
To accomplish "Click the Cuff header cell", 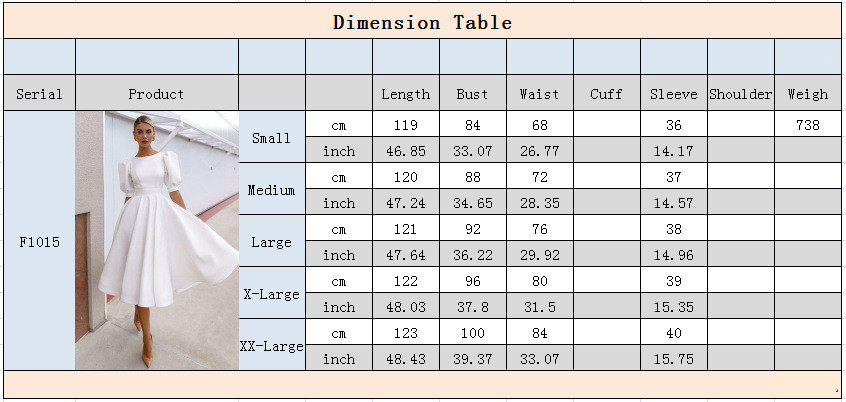I will [606, 93].
